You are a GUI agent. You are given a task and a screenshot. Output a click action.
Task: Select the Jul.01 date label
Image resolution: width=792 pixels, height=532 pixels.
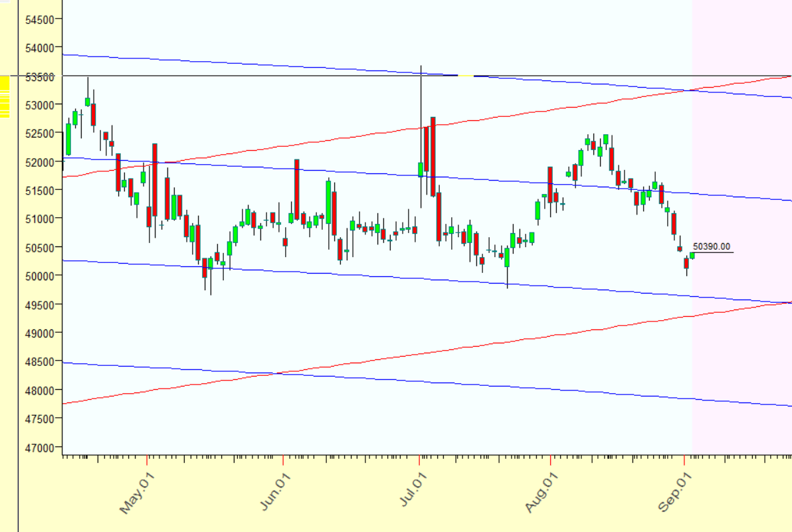point(413,495)
